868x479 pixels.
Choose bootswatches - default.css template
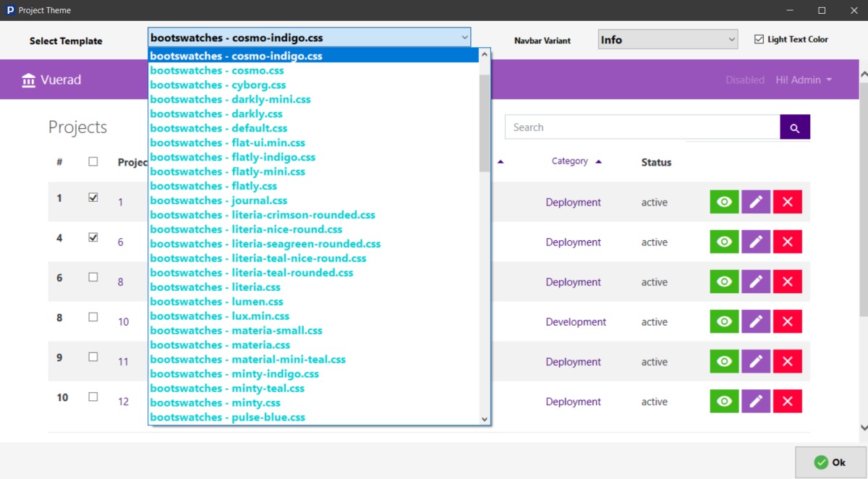[x=313, y=128]
